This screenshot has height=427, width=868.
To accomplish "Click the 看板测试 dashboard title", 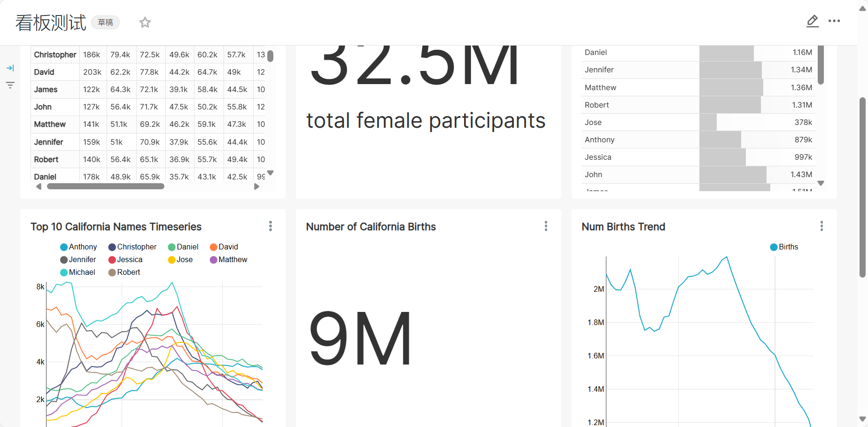I will (x=51, y=23).
